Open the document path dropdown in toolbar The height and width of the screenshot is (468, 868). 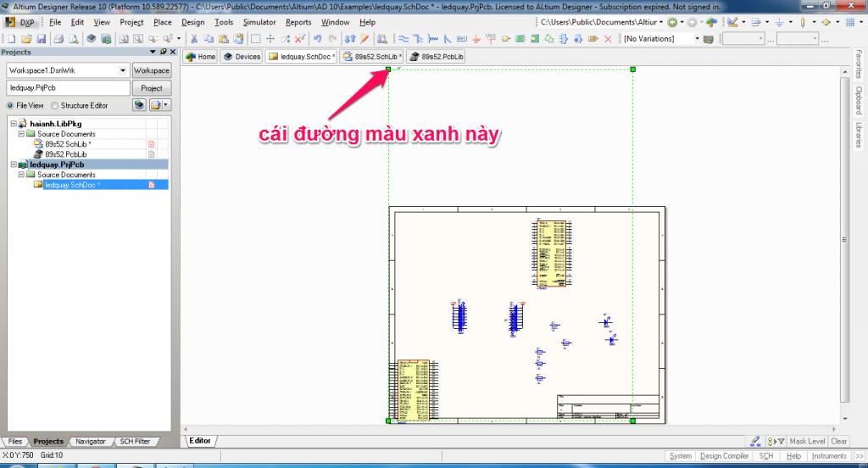(x=661, y=22)
